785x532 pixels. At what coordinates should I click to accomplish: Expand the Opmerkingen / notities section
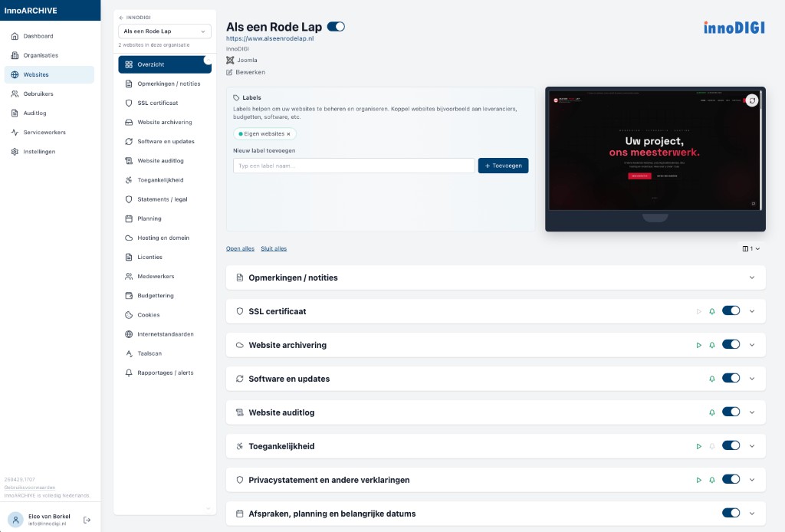pos(751,277)
